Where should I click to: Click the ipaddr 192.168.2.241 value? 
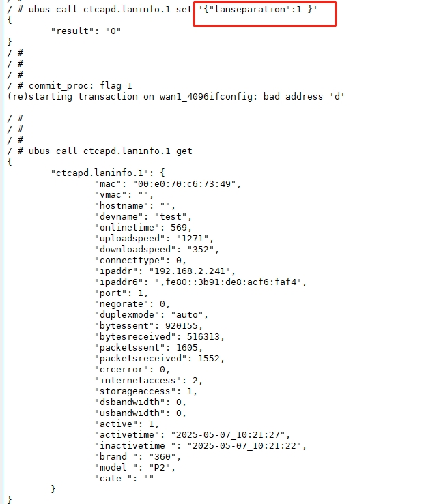click(x=190, y=271)
